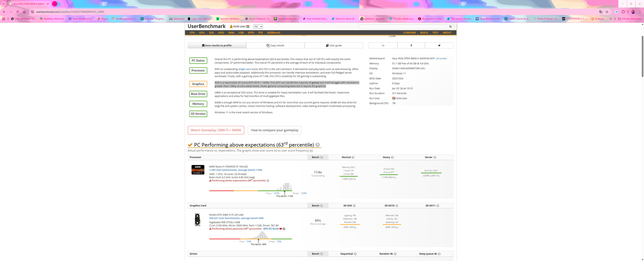
Task: Share results via Twitter icon
Action: 439,45
